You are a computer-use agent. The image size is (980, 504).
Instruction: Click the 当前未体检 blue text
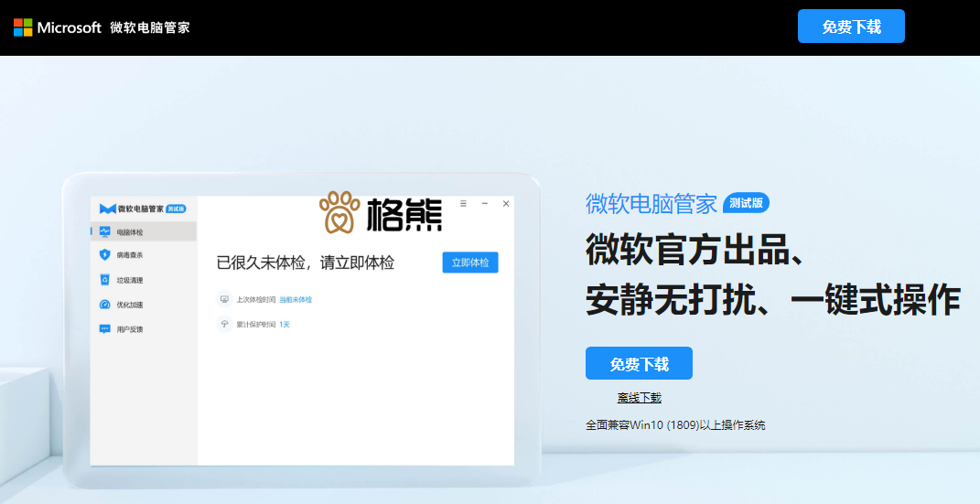(296, 300)
